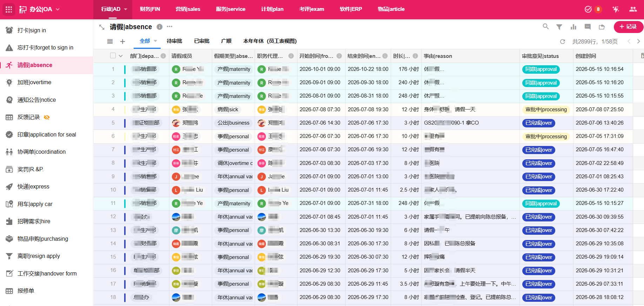The width and height of the screenshot is (644, 306).
Task: Switch to the 已审批 view tab
Action: click(x=202, y=41)
